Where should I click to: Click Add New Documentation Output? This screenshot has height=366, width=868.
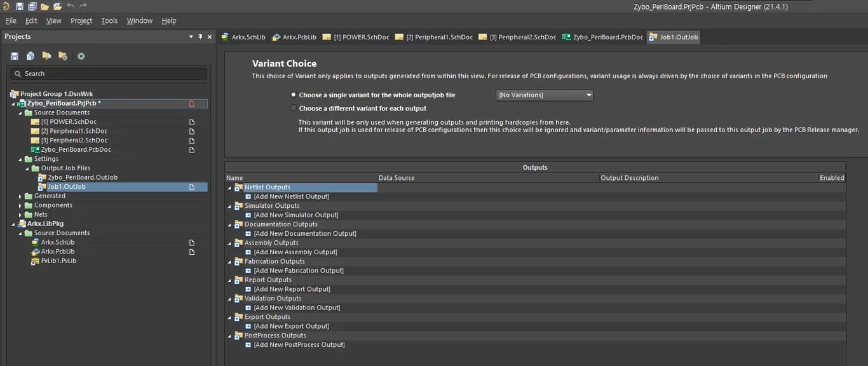[305, 233]
